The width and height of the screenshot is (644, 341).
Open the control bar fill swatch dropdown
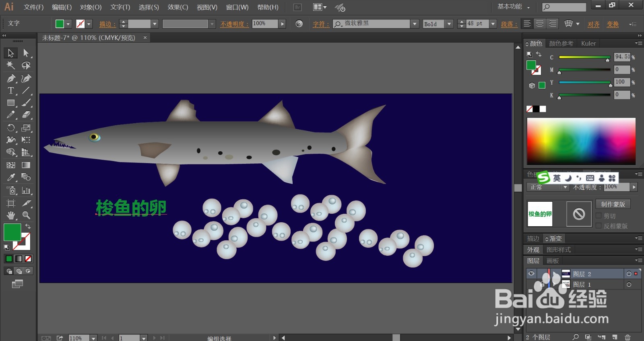(68, 24)
